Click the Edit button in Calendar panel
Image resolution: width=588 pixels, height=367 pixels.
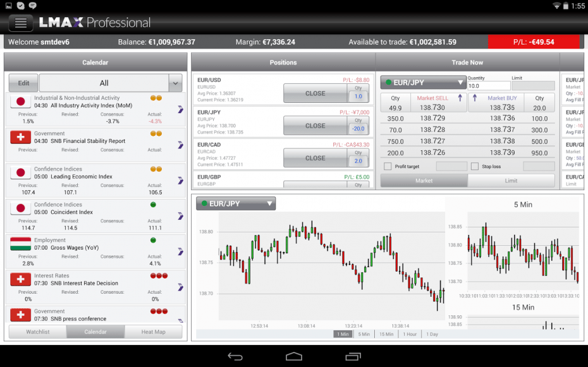coord(23,83)
